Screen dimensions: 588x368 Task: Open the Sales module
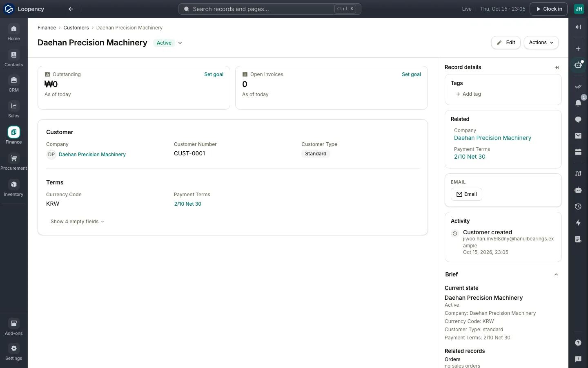pyautogui.click(x=13, y=110)
